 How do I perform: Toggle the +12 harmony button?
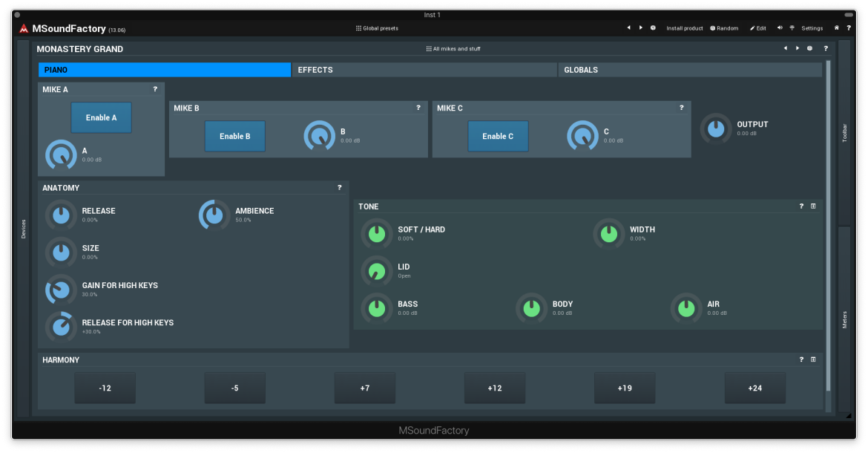click(x=495, y=388)
